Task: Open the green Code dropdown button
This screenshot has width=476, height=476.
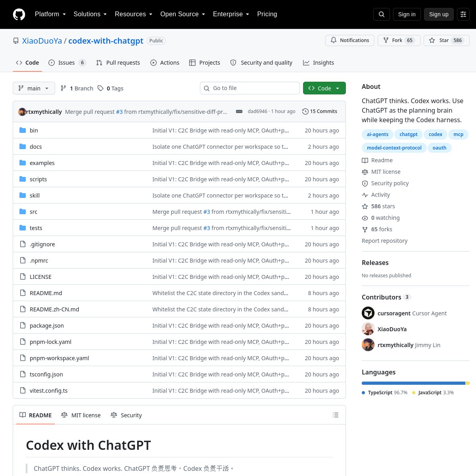Action: tap(324, 88)
